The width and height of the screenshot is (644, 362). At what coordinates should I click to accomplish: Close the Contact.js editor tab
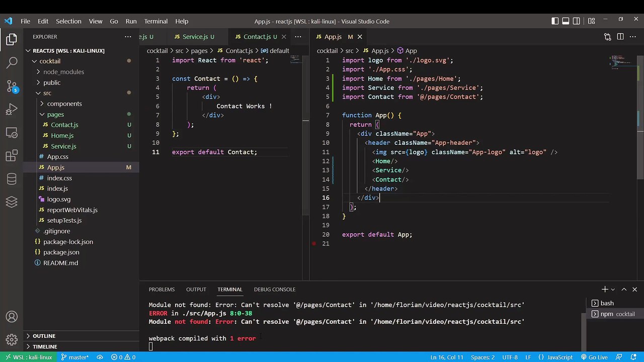[284, 37]
